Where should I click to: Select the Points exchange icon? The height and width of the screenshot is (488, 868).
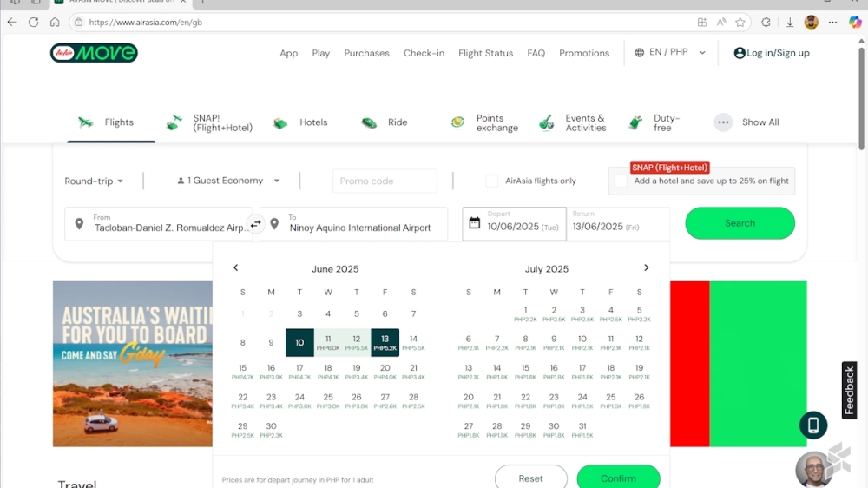click(x=457, y=122)
